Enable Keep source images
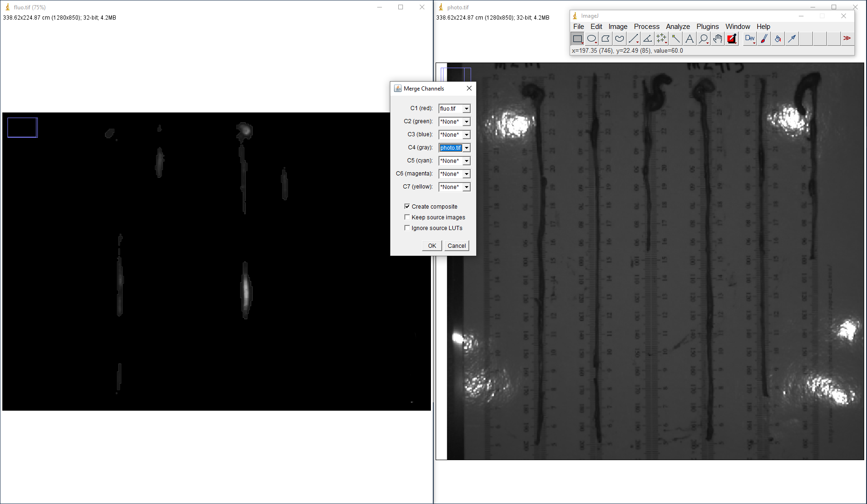The image size is (867, 504). pyautogui.click(x=407, y=217)
